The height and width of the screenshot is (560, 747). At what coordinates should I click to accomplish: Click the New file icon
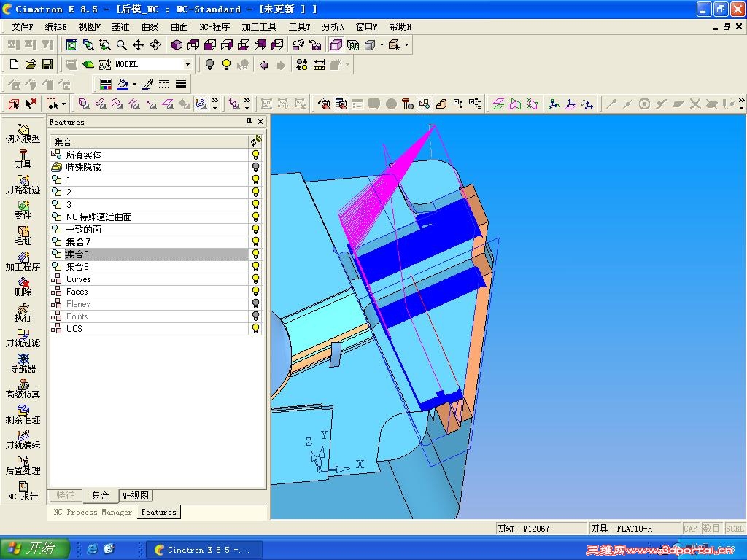point(15,64)
